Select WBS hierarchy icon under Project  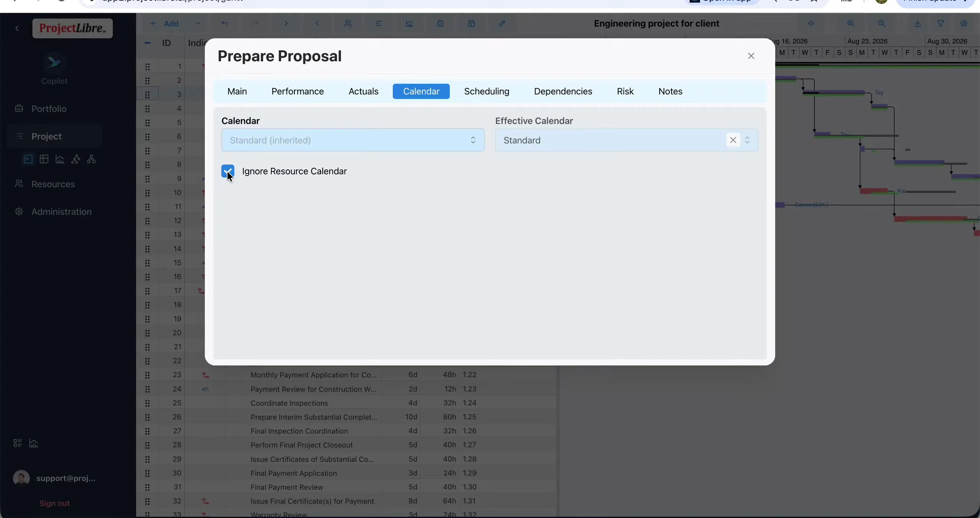[91, 159]
